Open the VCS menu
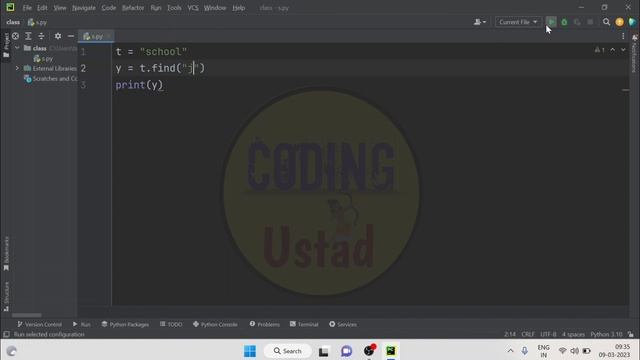Viewport: 640px width, 360px height. pyautogui.click(x=193, y=8)
